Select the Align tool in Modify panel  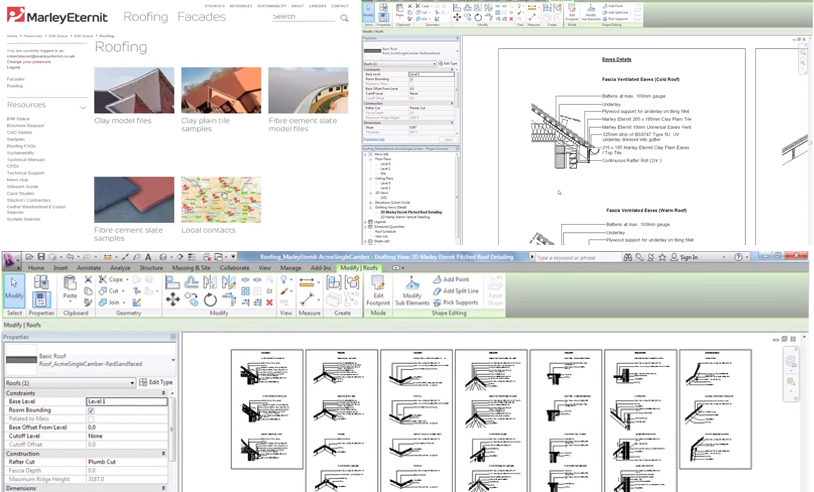coord(172,282)
